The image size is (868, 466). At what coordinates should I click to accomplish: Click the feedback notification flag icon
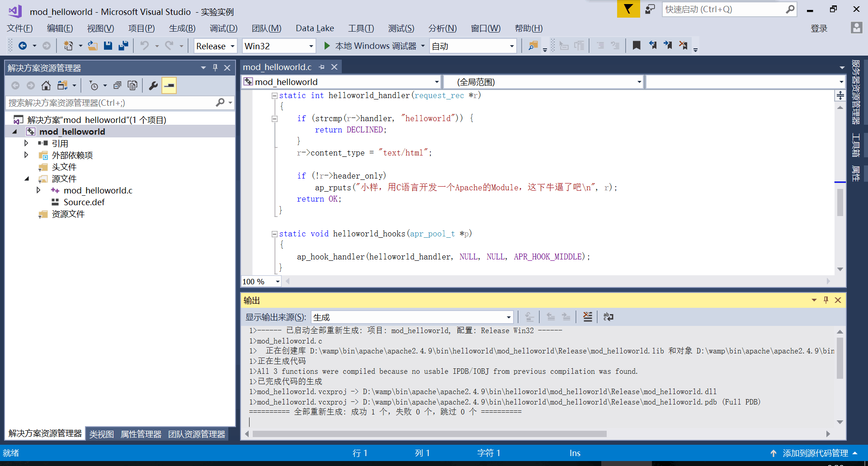pyautogui.click(x=628, y=9)
